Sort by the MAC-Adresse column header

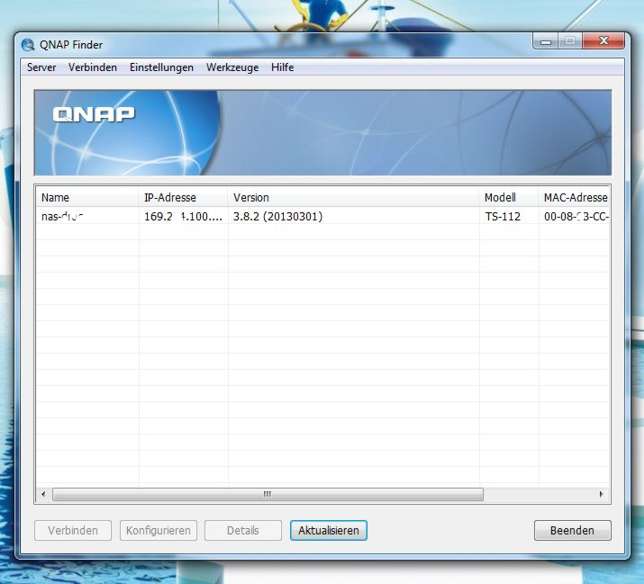point(575,198)
